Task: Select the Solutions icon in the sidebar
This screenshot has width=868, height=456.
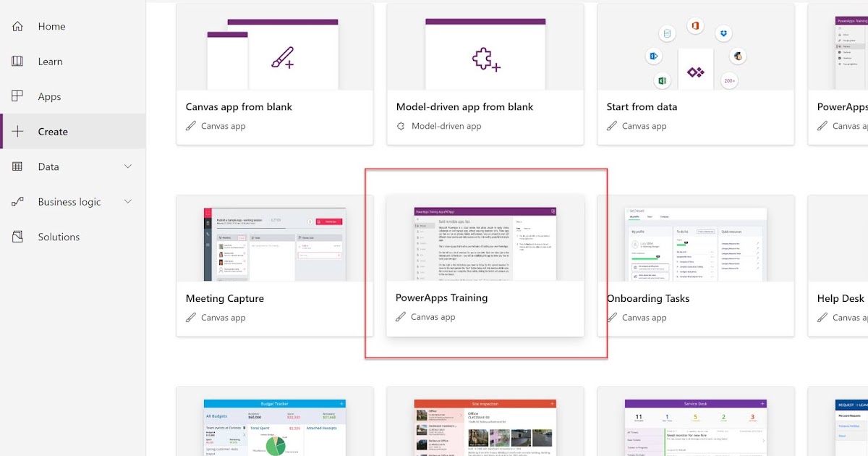Action: 17,236
